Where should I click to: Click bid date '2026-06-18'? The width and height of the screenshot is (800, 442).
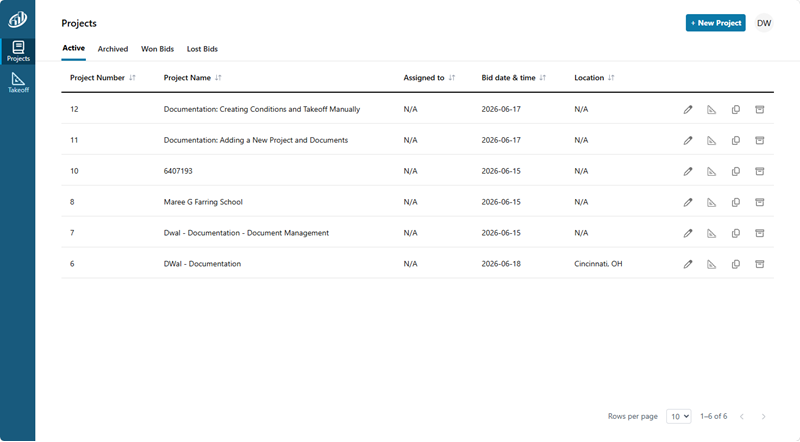pos(501,264)
